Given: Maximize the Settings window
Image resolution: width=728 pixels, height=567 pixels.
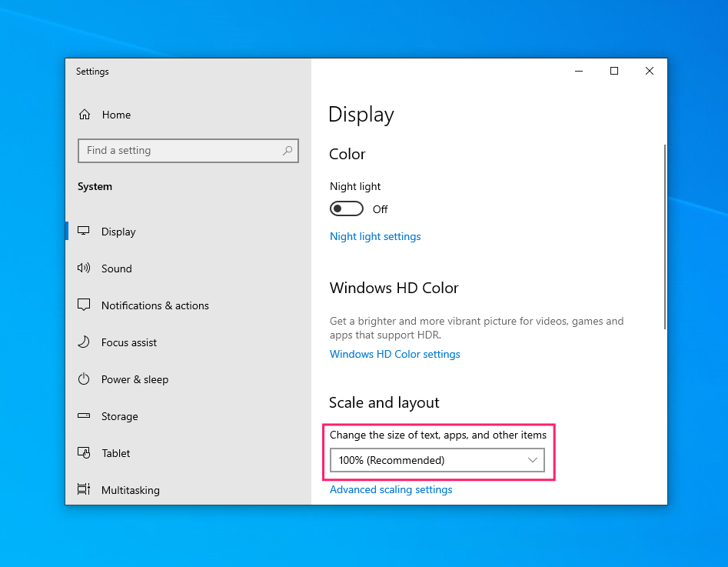Looking at the screenshot, I should coord(613,71).
